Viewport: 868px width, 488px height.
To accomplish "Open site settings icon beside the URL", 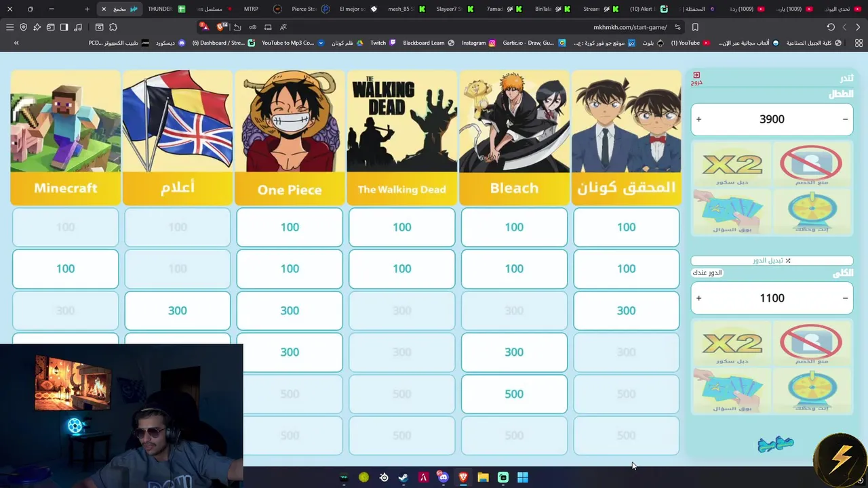I will (x=677, y=27).
